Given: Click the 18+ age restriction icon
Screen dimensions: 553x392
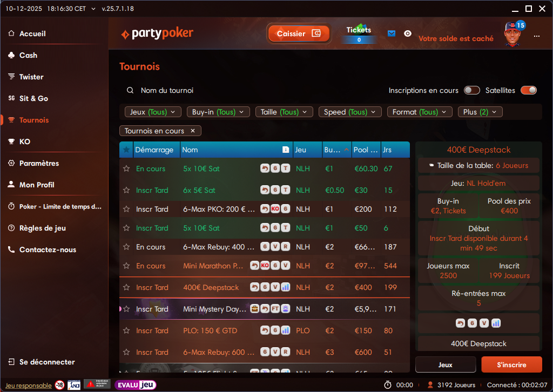Looking at the screenshot, I should pyautogui.click(x=59, y=385).
